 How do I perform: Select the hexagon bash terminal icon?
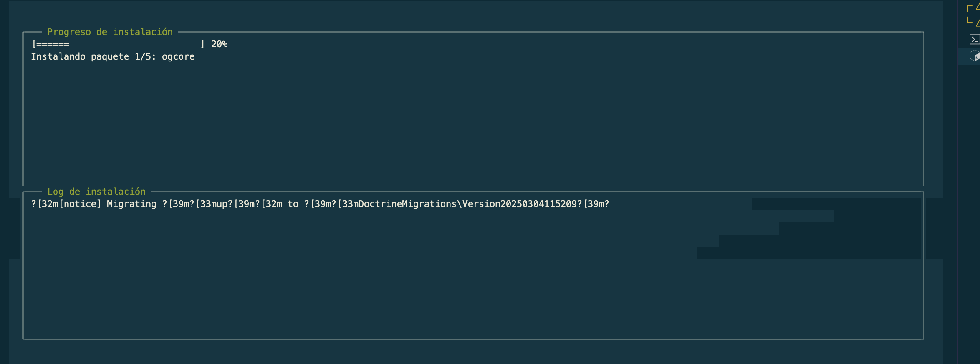coord(974,56)
